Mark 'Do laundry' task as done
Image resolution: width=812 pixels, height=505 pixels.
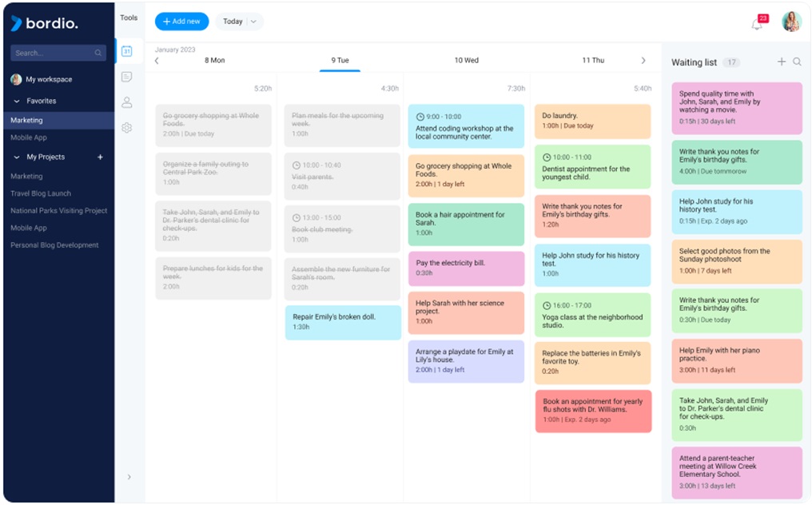pos(592,121)
